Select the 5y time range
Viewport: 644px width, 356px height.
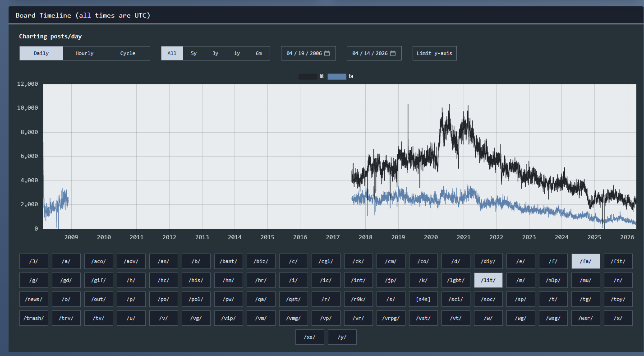click(x=194, y=53)
